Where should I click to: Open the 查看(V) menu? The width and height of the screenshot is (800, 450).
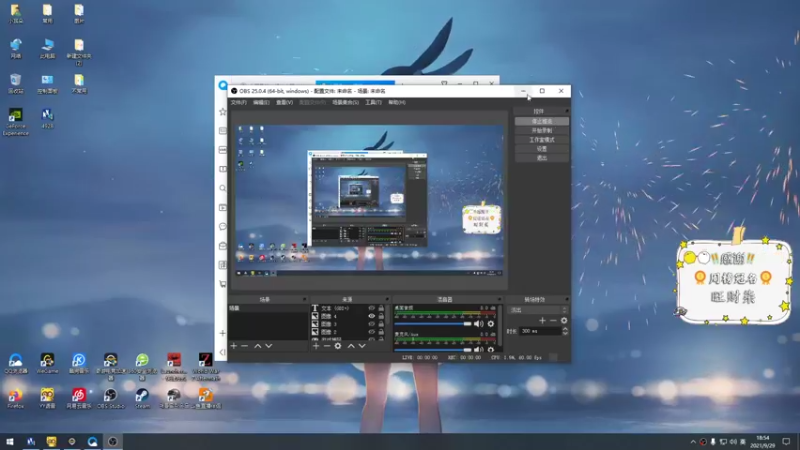[284, 103]
